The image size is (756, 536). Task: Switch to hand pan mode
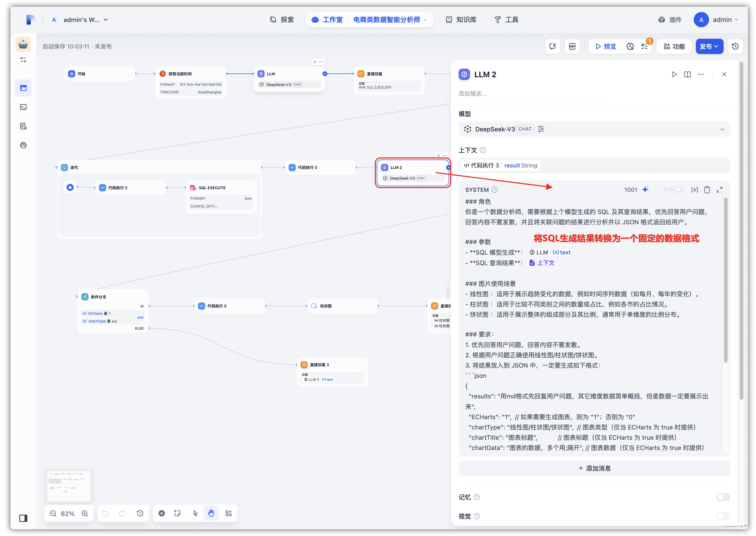(211, 513)
